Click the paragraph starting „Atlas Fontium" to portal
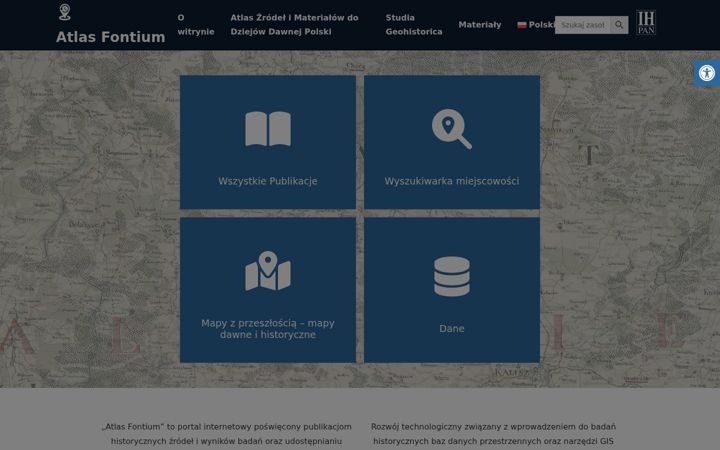Screen dimensions: 720x450 coord(226,434)
